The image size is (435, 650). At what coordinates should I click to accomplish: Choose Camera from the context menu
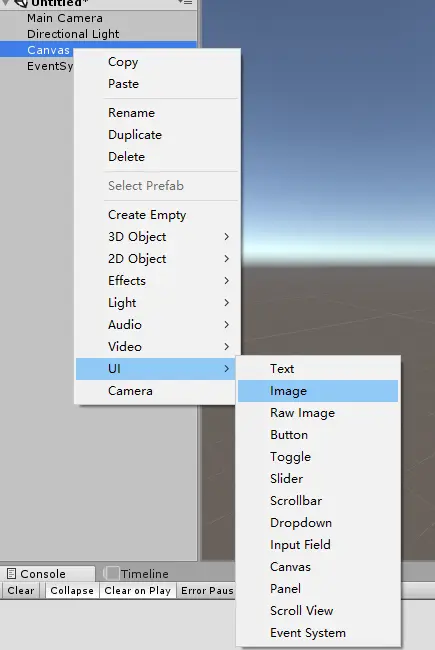click(156, 391)
